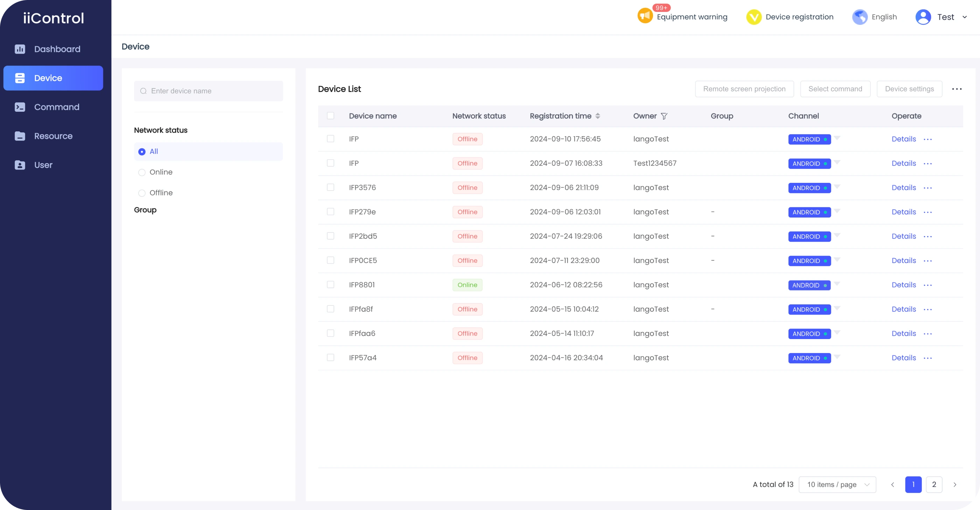Check the box for device IFP3576
The image size is (980, 510).
tap(330, 187)
